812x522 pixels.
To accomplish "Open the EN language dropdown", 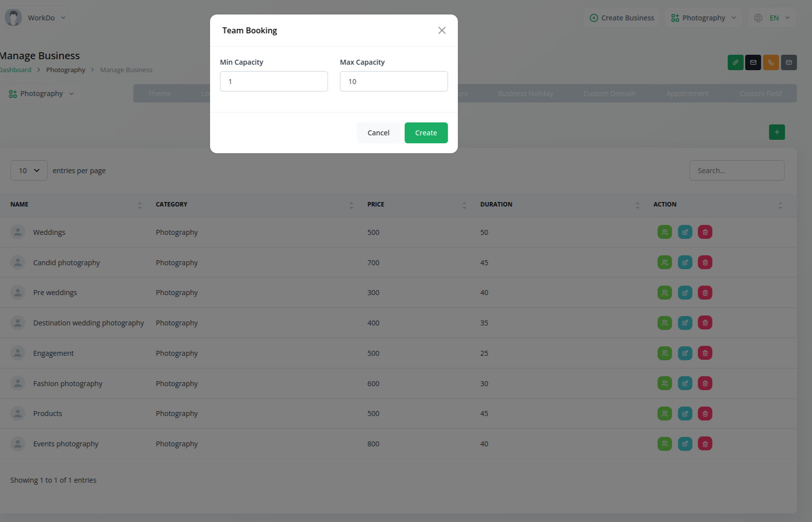I will click(x=772, y=18).
